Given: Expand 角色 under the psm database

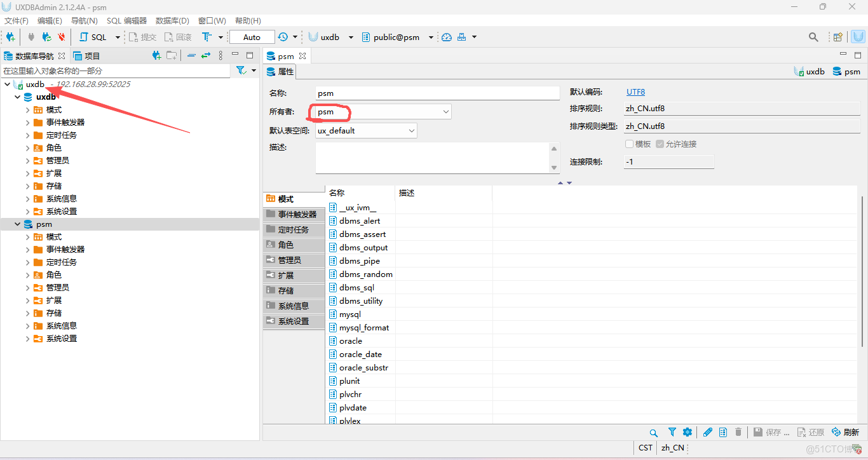Looking at the screenshot, I should 27,275.
